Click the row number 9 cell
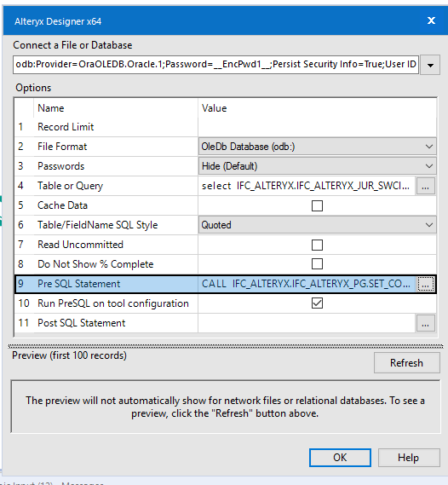448x485 pixels. (20, 284)
